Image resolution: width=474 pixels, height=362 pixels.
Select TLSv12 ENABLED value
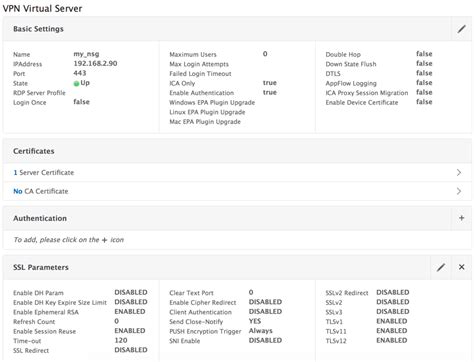(392, 340)
